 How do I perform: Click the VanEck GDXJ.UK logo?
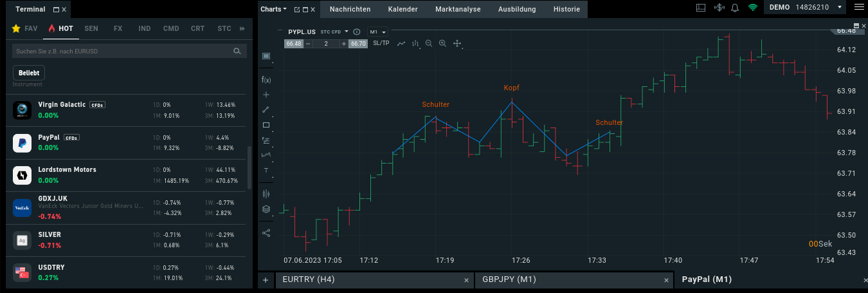[23, 208]
